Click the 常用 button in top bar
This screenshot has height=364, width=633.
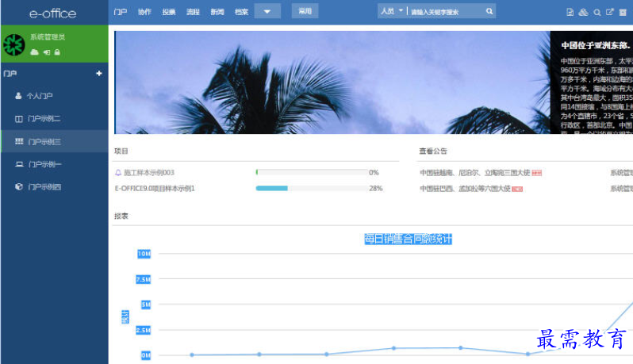(x=305, y=12)
